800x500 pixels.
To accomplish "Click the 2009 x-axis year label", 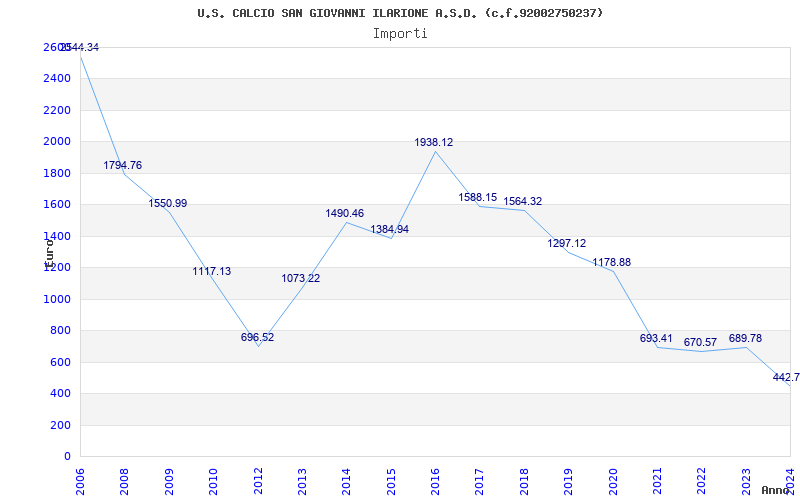I will [169, 481].
